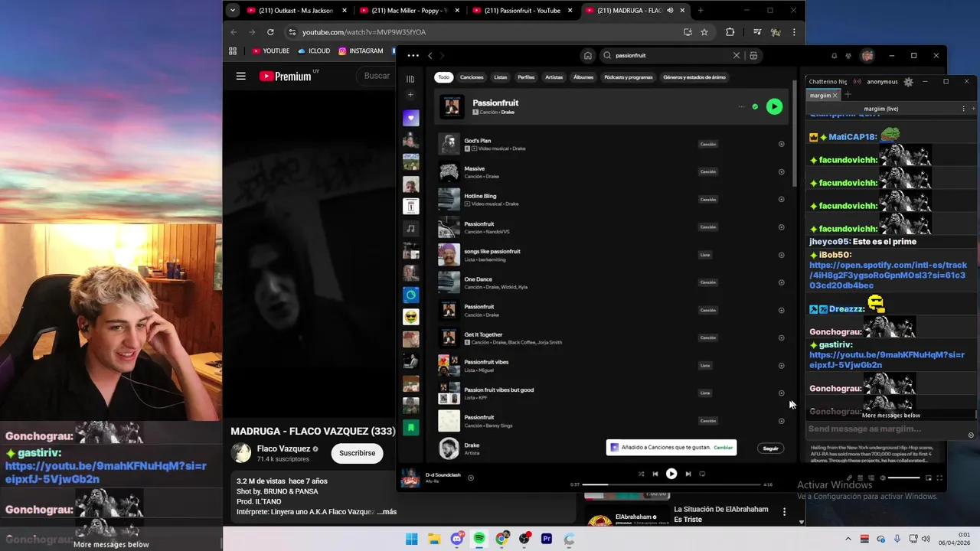Seek on Spotify track progress bar
This screenshot has height=551, width=980.
click(671, 484)
